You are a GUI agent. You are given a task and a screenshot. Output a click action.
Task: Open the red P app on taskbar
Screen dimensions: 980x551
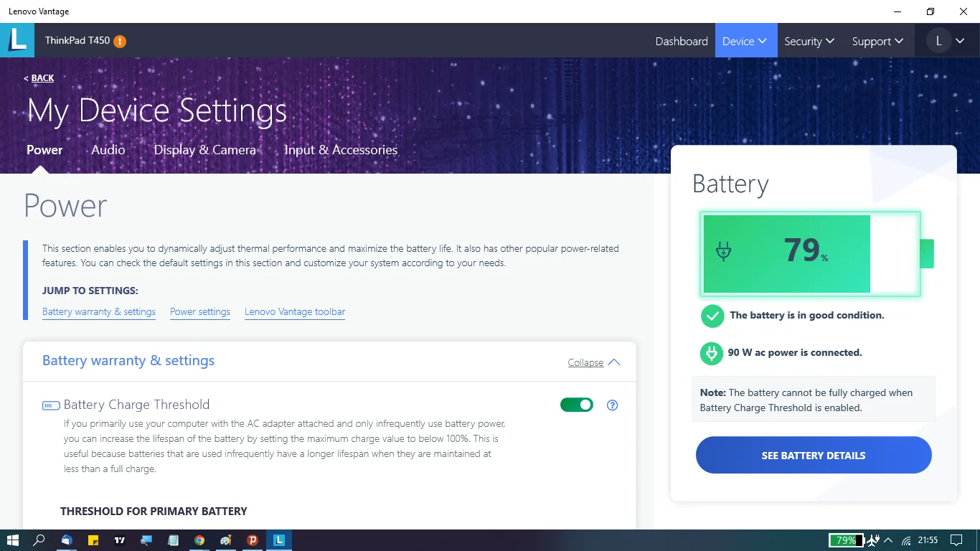253,540
